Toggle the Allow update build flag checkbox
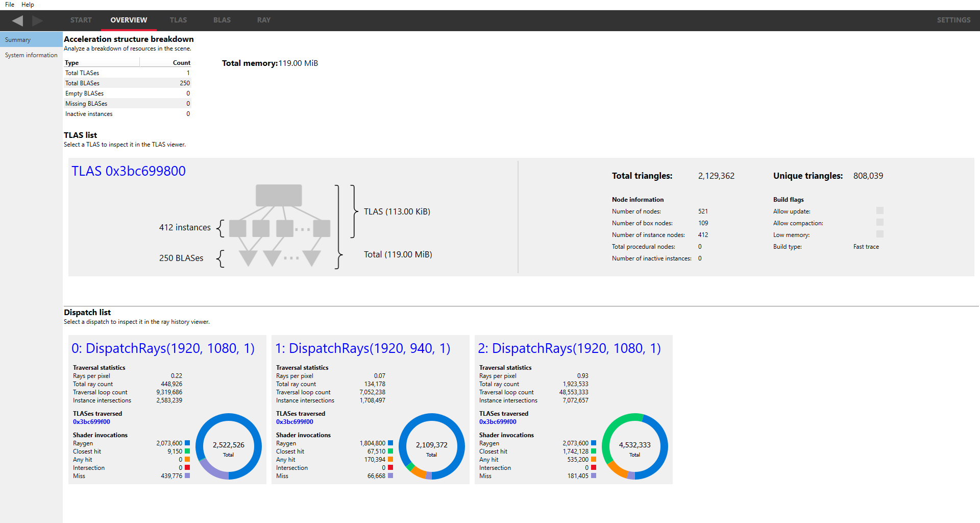 (x=879, y=211)
